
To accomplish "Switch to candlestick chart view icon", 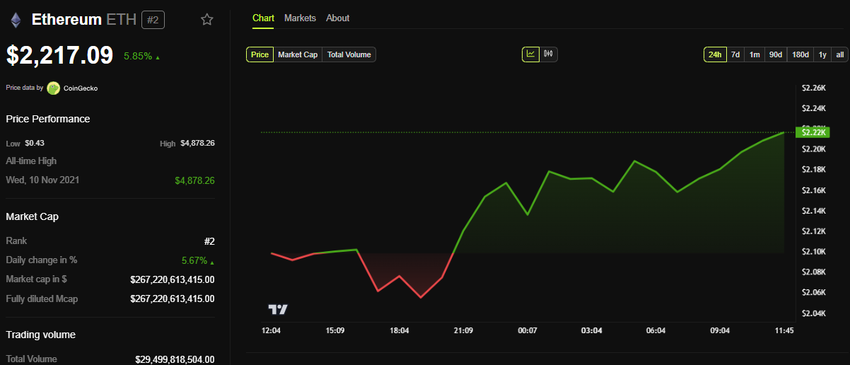I will coord(549,54).
